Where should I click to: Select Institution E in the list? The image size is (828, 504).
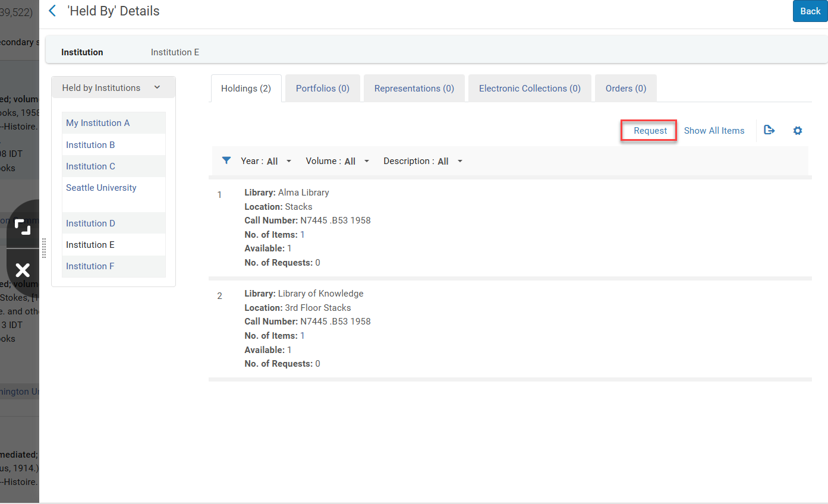tap(114, 245)
